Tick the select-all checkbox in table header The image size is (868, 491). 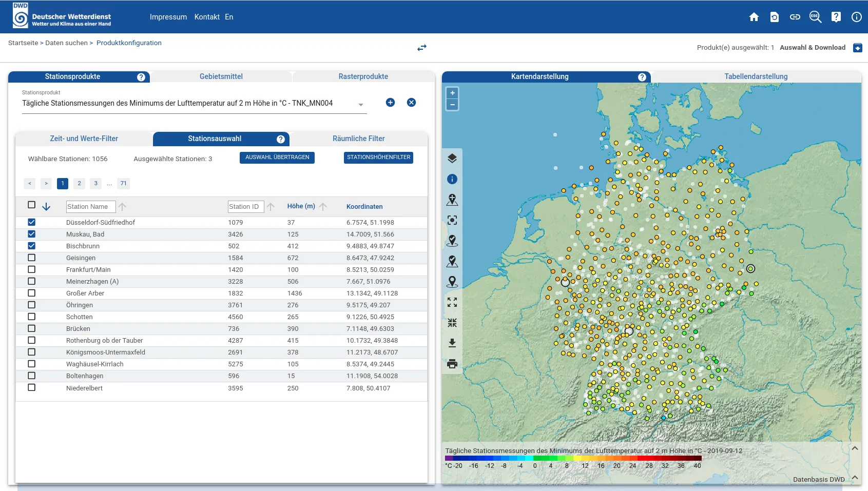(32, 205)
